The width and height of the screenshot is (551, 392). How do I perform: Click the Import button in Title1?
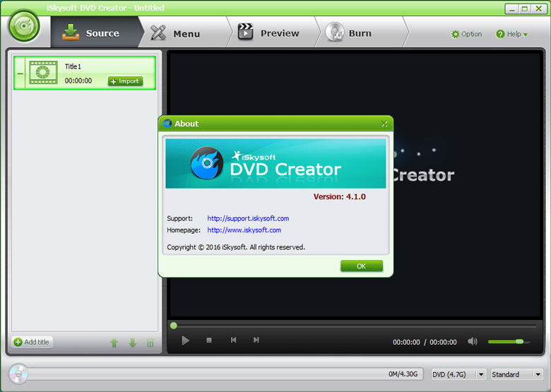pyautogui.click(x=126, y=81)
